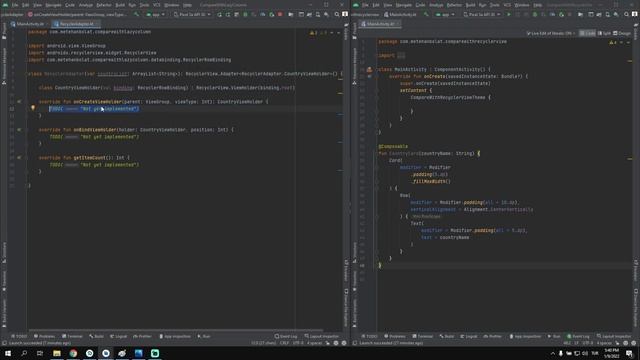Click the override gutter icon beside onCreateViewHolder
Image resolution: width=640 pixels, height=360 pixels.
(19, 102)
